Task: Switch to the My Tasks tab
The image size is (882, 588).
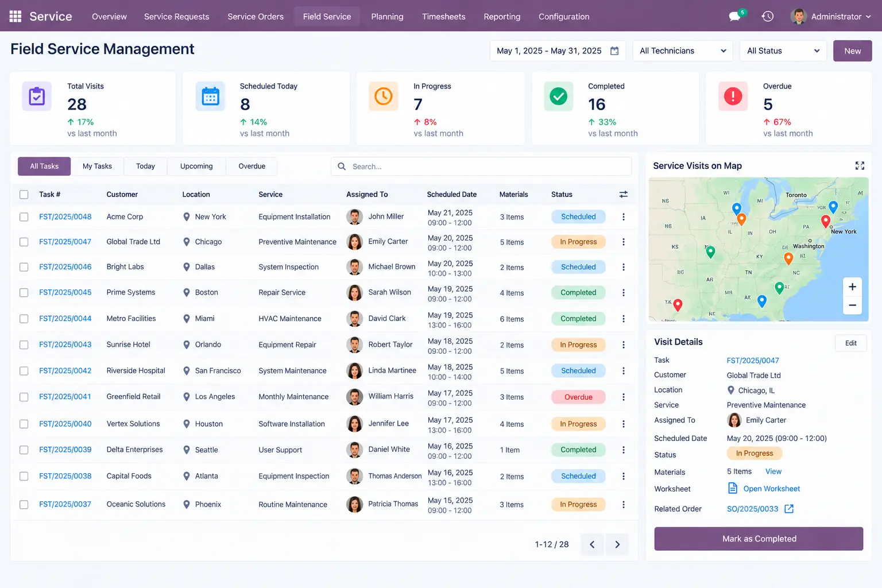Action: point(97,167)
